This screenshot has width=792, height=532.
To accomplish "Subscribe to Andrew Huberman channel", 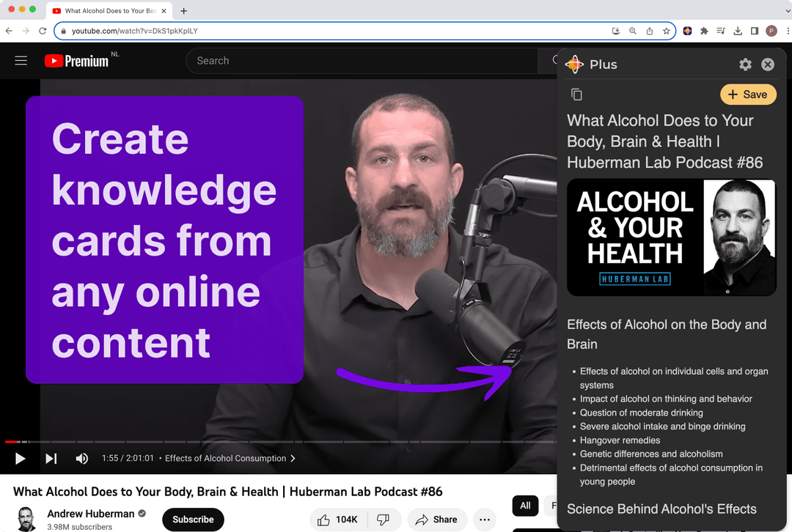I will coord(193,520).
